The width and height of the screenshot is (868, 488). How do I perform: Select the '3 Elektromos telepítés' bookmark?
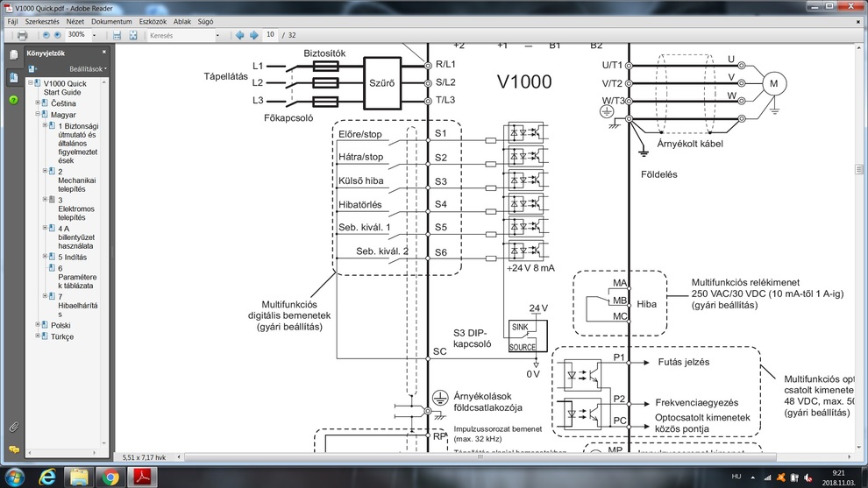click(75, 209)
